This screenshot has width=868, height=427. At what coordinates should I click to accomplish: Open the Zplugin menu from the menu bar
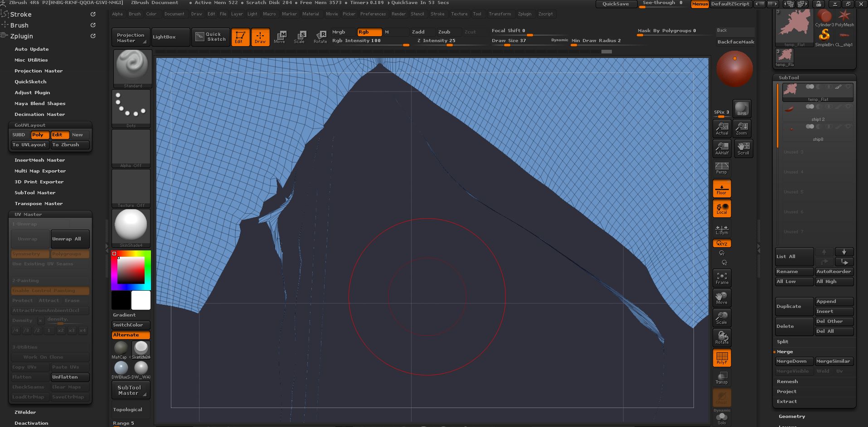[x=525, y=14]
